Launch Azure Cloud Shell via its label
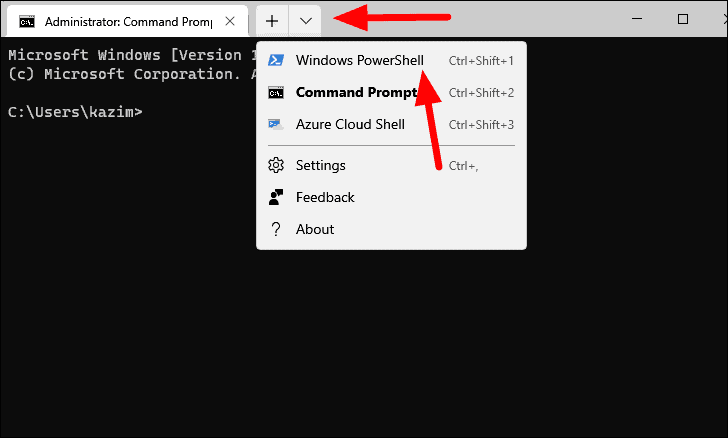Viewport: 728px width, 438px height. point(350,124)
